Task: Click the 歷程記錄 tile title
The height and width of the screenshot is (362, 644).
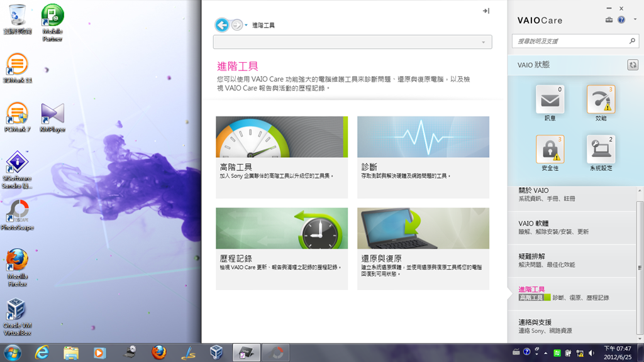Action: coord(236,258)
